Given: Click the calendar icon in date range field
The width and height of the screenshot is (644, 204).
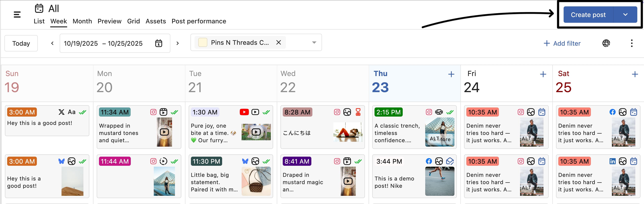Looking at the screenshot, I should pyautogui.click(x=158, y=43).
